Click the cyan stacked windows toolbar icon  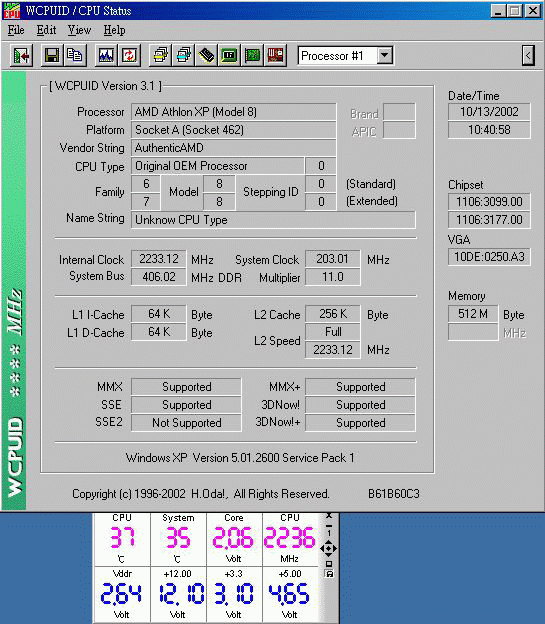[183, 55]
